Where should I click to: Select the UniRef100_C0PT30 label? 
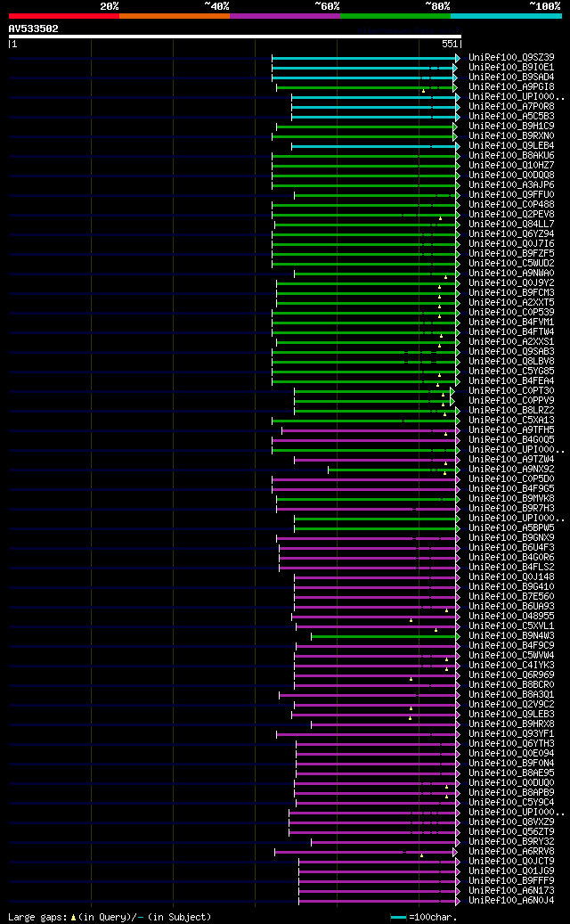click(511, 390)
